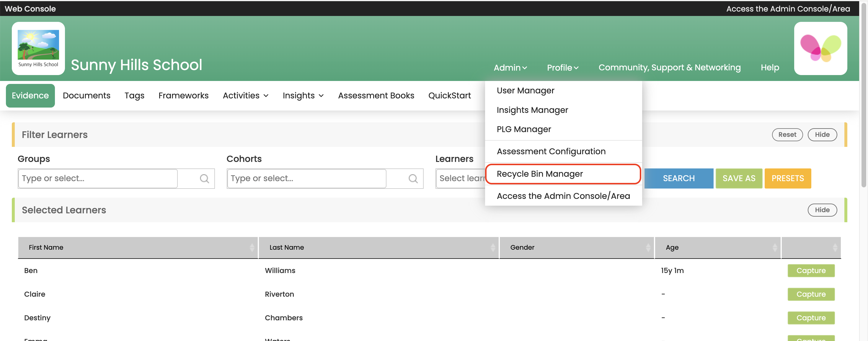Expand the Activities dropdown menu
This screenshot has width=868, height=341.
[245, 95]
